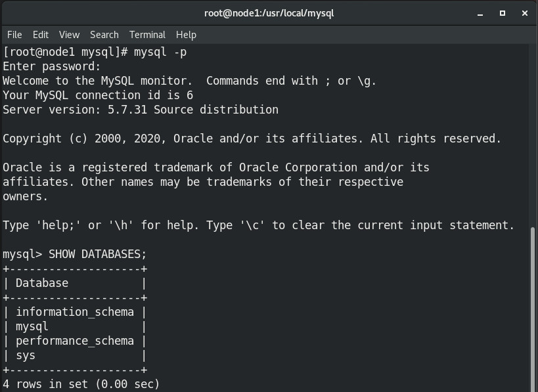The width and height of the screenshot is (538, 392).
Task: Open the Terminal menu
Action: pos(147,35)
